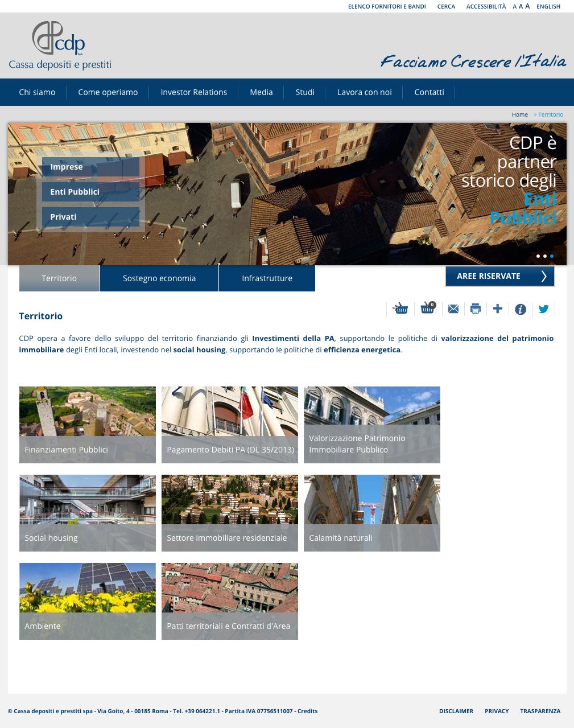Click the CDP logo
The height and width of the screenshot is (728, 574).
60,46
